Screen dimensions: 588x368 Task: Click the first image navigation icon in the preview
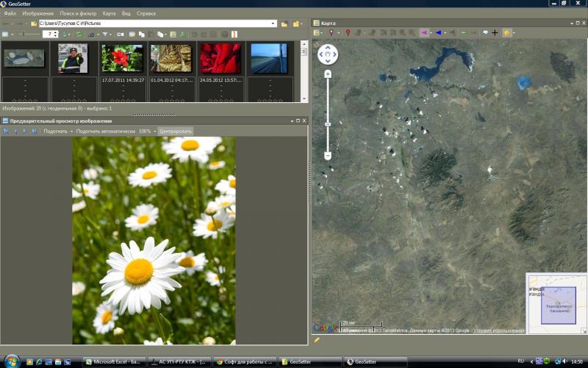(6, 132)
